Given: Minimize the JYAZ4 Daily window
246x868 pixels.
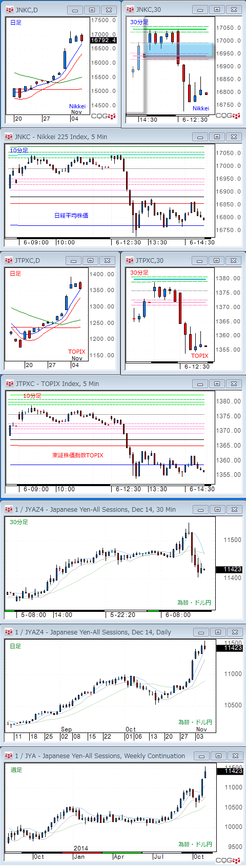Looking at the screenshot, I should point(201,632).
